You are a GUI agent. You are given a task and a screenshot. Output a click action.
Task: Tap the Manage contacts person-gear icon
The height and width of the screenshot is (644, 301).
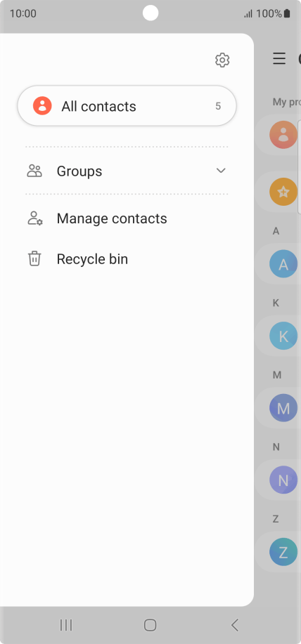tap(35, 218)
